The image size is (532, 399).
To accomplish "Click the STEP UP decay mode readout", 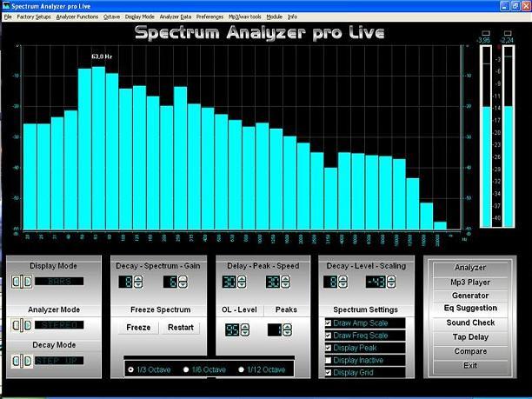I will [59, 361].
